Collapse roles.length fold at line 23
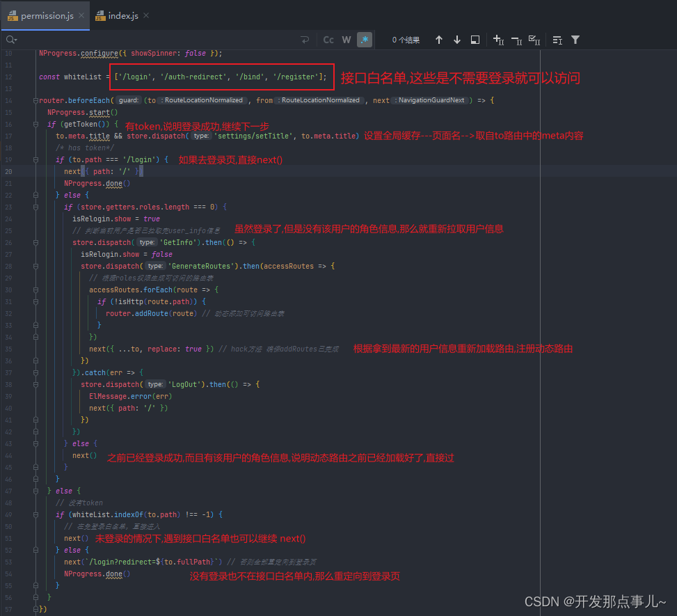 click(36, 207)
